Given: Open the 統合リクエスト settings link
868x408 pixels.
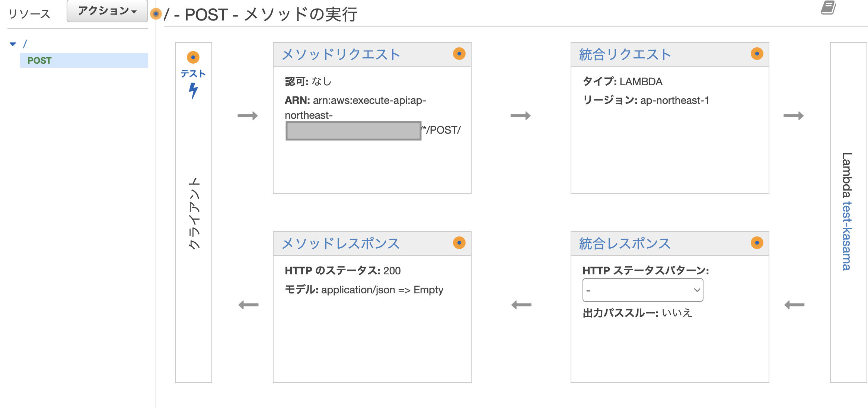Looking at the screenshot, I should tap(625, 54).
